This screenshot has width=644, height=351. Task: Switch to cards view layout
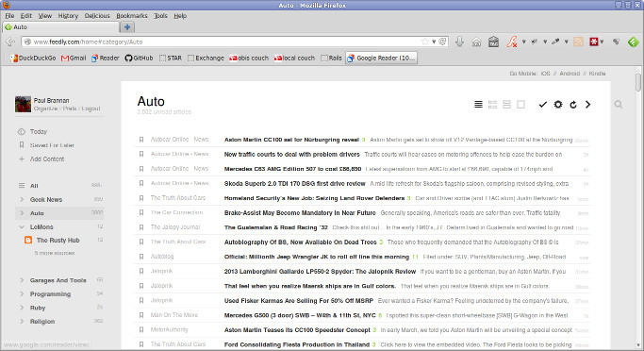506,105
